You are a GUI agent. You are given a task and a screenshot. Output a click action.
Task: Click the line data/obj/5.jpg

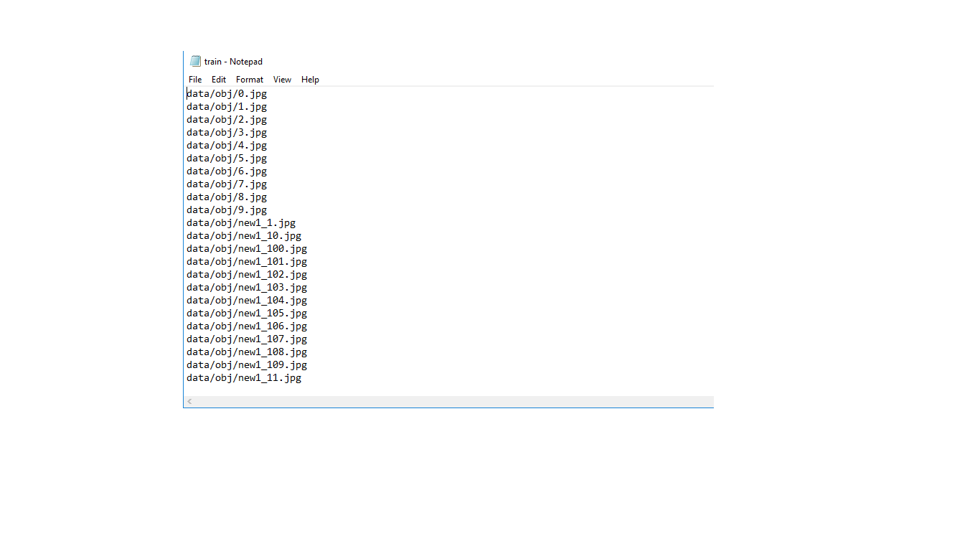(227, 159)
